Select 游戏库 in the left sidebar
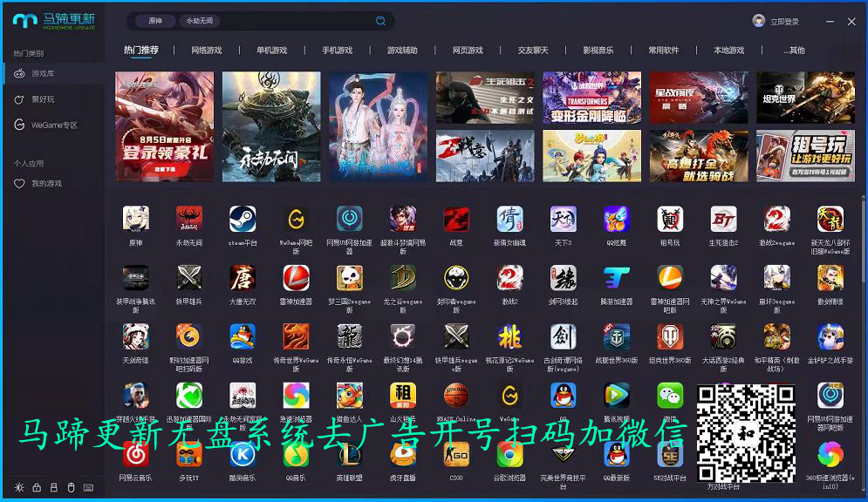Image resolution: width=868 pixels, height=502 pixels. 54,73
